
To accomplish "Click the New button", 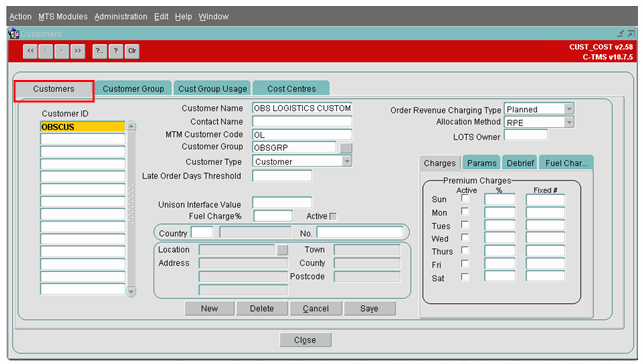I will point(210,309).
